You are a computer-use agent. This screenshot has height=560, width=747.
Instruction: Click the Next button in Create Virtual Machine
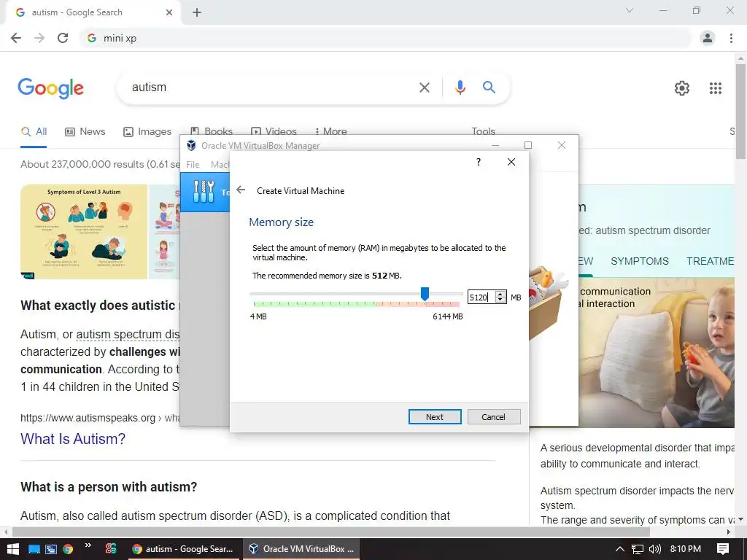[435, 416]
